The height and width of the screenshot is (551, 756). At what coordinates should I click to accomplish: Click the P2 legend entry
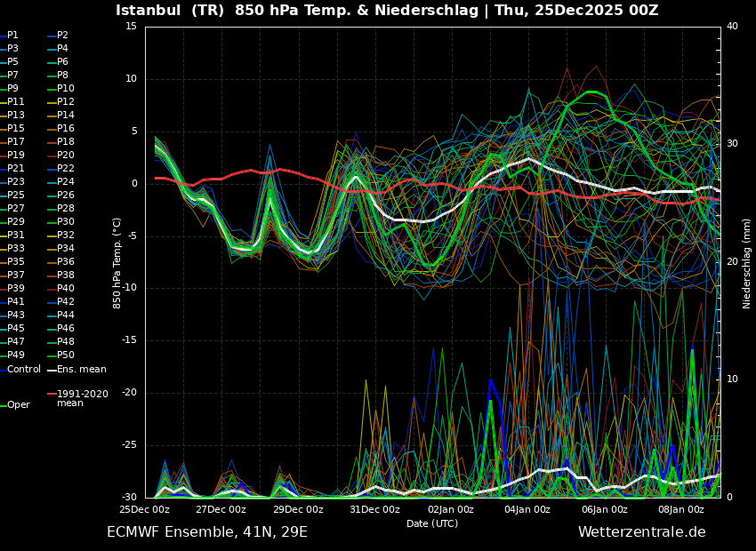pos(59,36)
